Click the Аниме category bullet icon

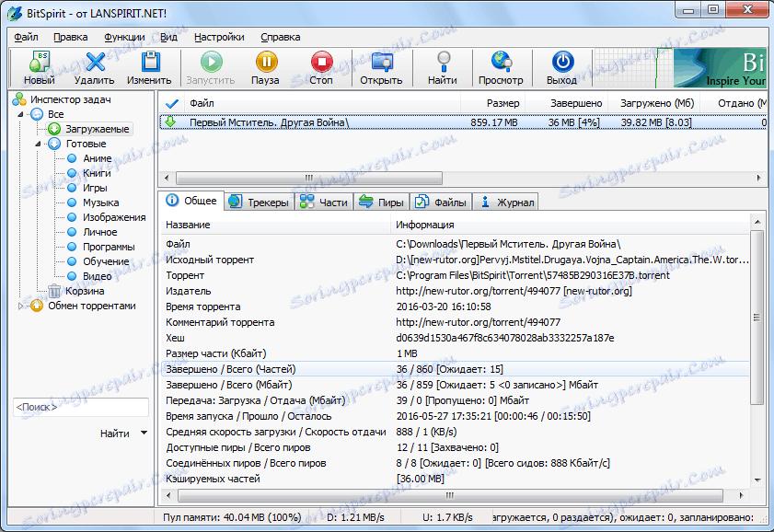[72, 158]
